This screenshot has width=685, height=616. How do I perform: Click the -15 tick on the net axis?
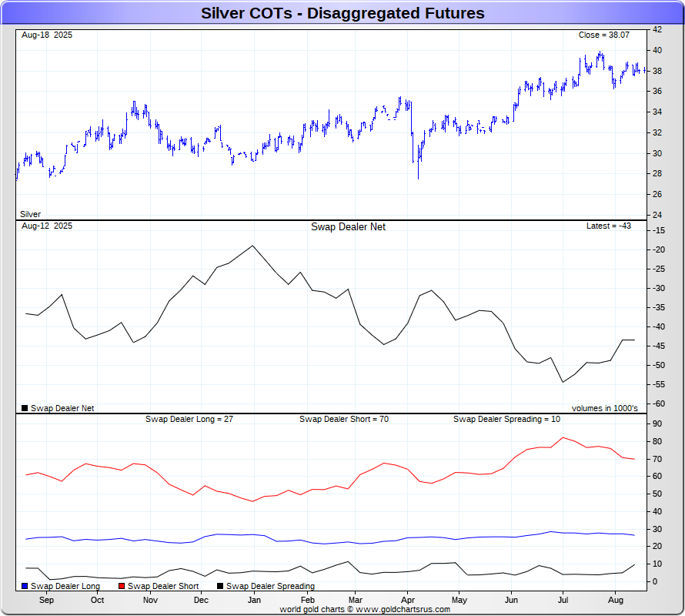pyautogui.click(x=659, y=230)
